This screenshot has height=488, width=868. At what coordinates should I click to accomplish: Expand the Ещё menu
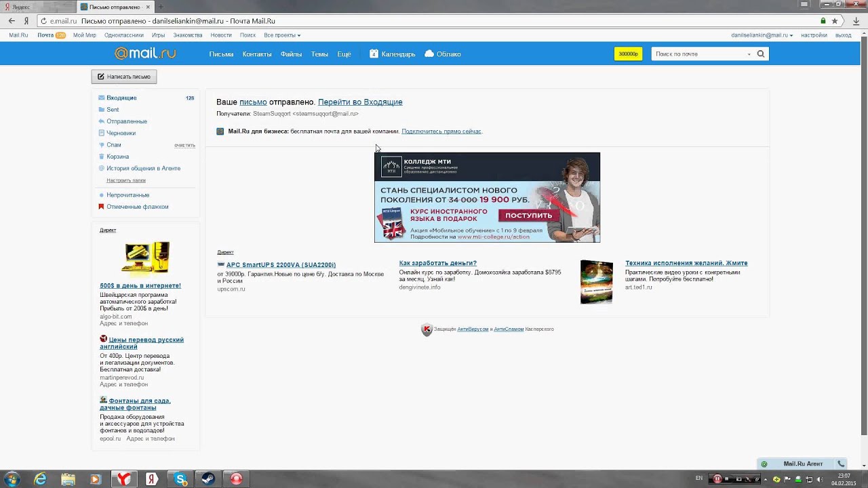tap(344, 54)
